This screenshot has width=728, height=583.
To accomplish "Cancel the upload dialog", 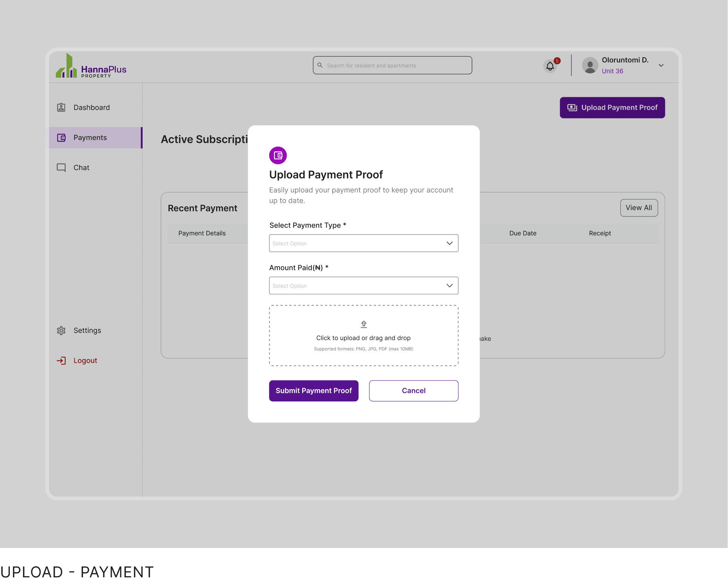I will (x=413, y=391).
